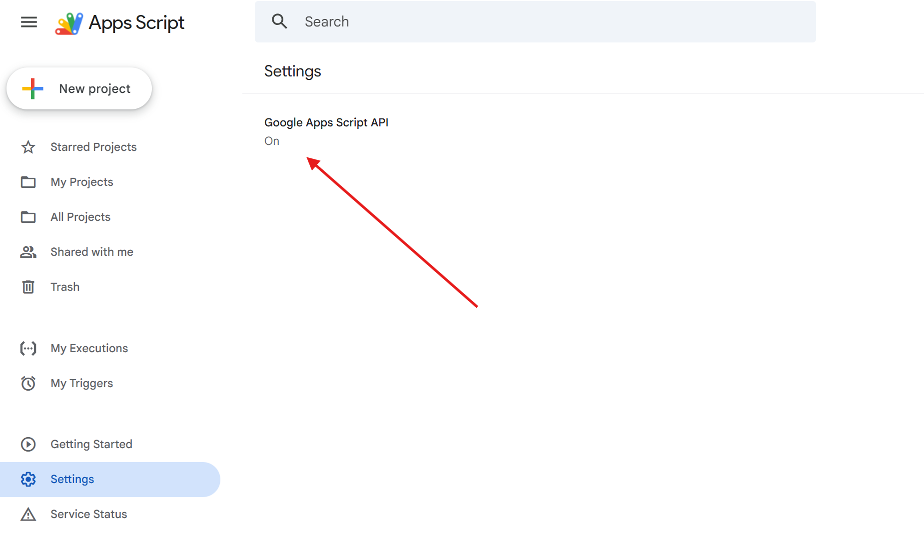924x560 pixels.
Task: Open All Projects list
Action: (80, 217)
